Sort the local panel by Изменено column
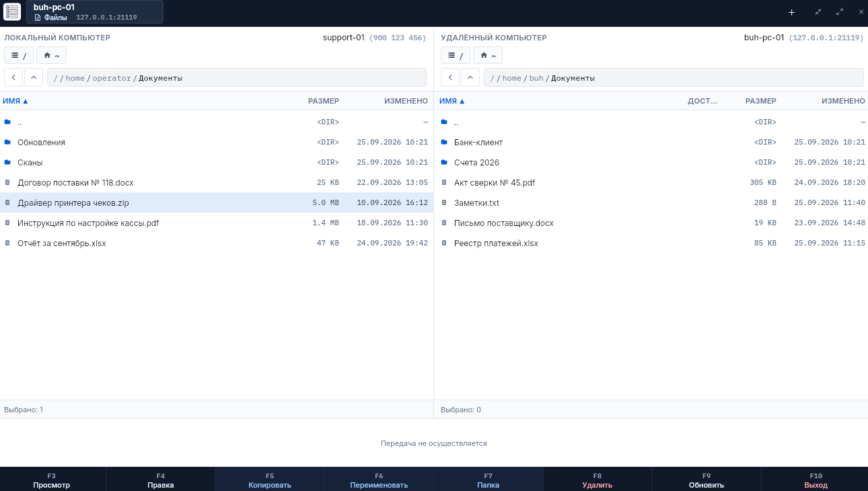Image resolution: width=868 pixels, height=491 pixels. click(x=406, y=101)
